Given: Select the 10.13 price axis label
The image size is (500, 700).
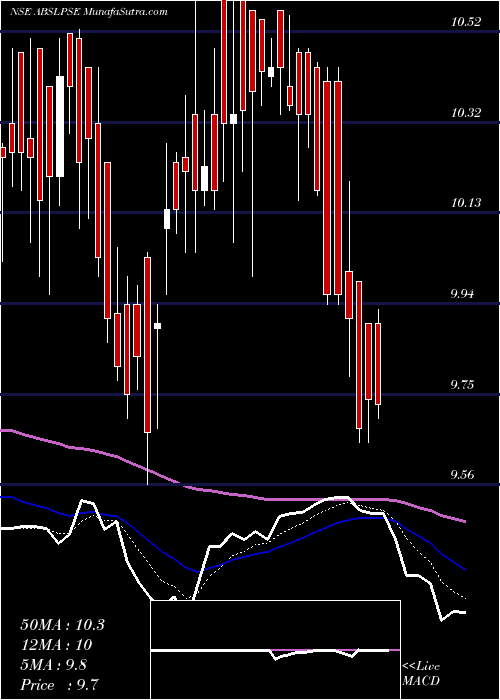Looking at the screenshot, I should (x=466, y=204).
